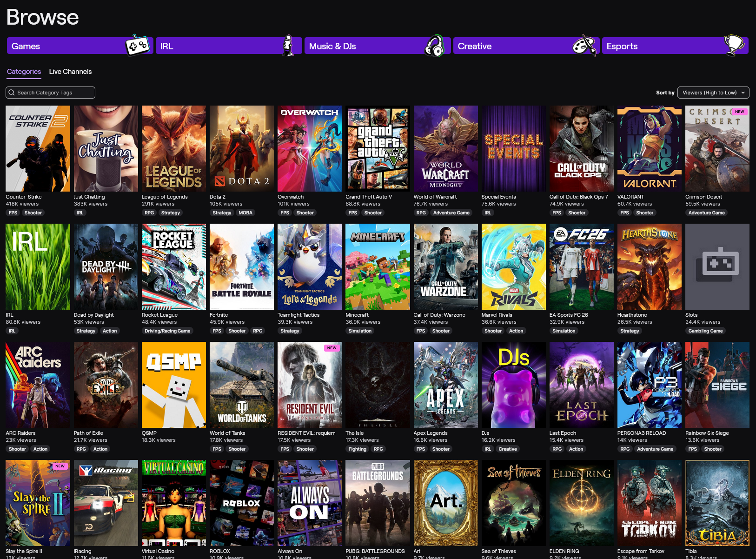Click the EA Sports FC 26 title
Screen dimensions: 756x559
point(569,315)
